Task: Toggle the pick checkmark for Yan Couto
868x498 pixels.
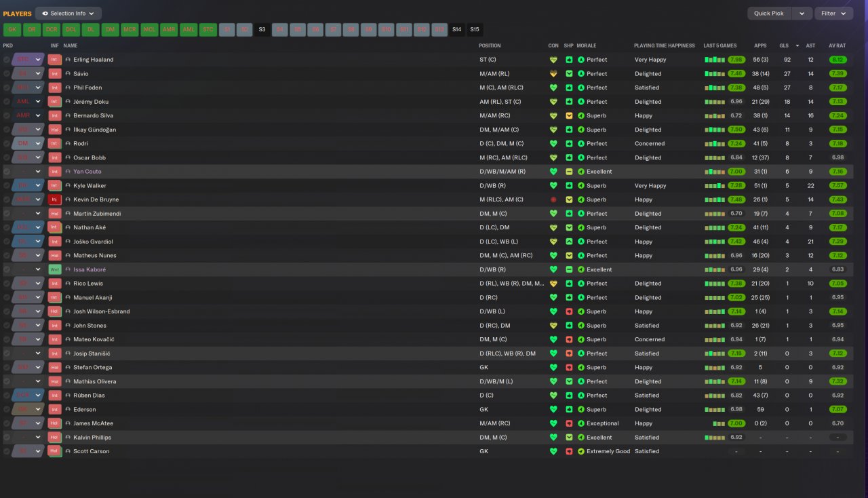Action: (7, 172)
